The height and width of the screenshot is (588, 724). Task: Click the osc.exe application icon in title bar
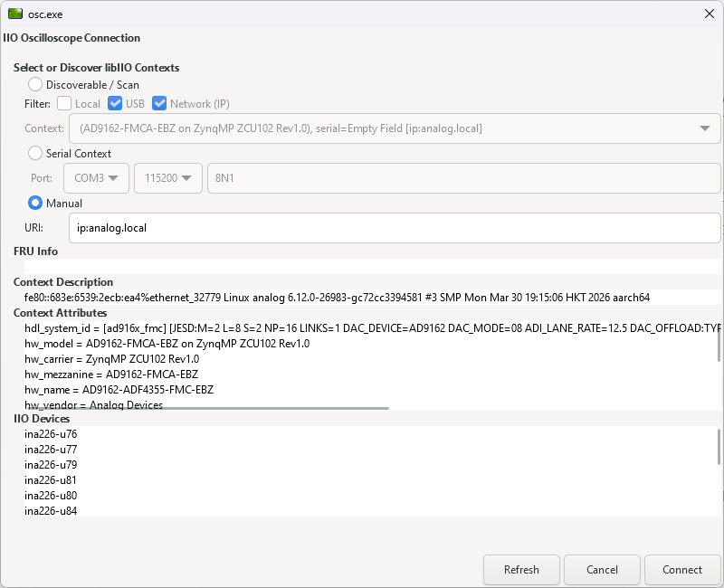click(x=15, y=14)
